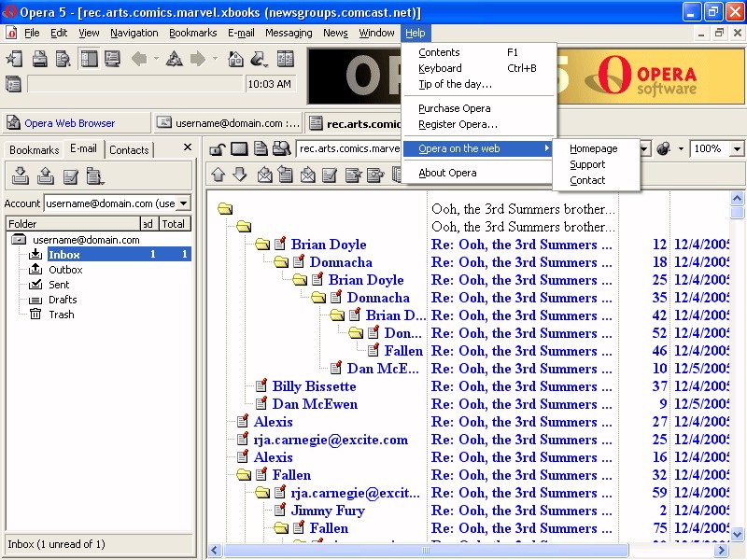Click the Total column header
Viewport: 747px width, 560px height.
pos(175,224)
